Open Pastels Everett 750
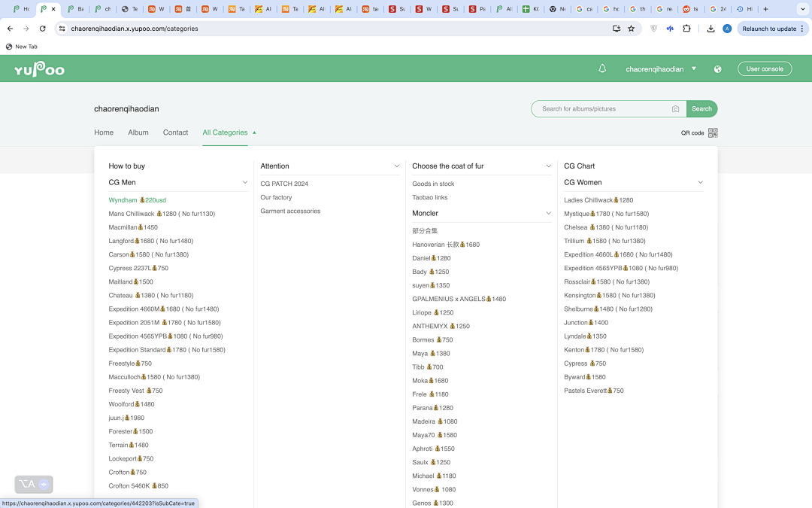The image size is (812, 508). [x=593, y=391]
